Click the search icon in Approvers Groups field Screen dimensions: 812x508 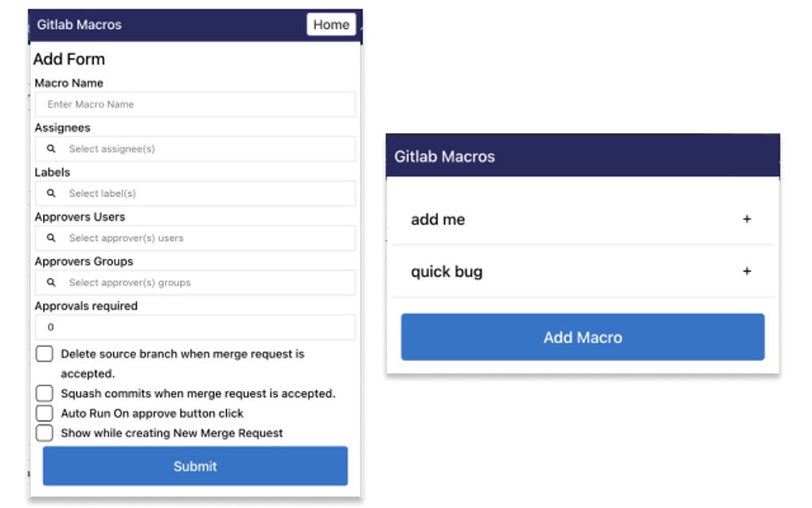coord(51,283)
